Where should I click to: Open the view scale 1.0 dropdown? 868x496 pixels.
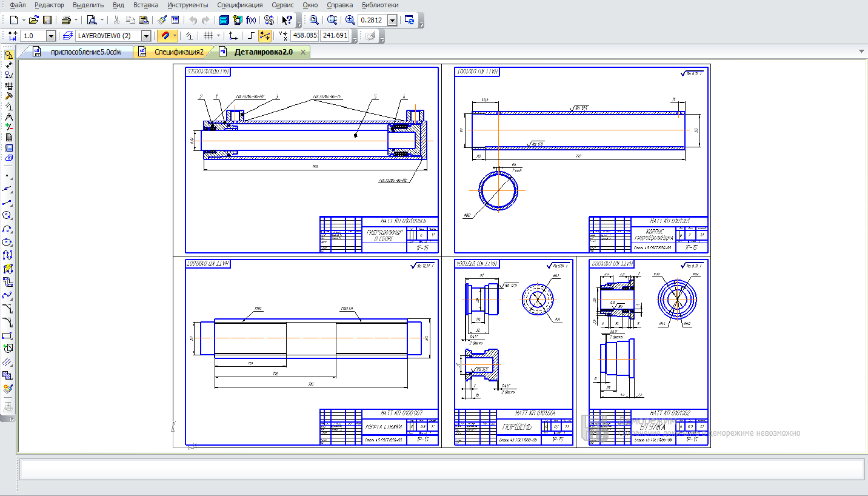pyautogui.click(x=50, y=36)
